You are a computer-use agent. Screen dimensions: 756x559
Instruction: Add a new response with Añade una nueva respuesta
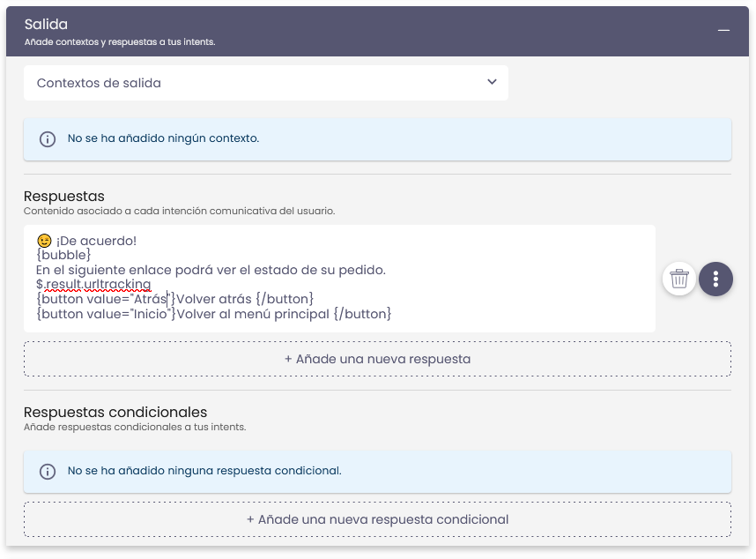click(x=377, y=359)
